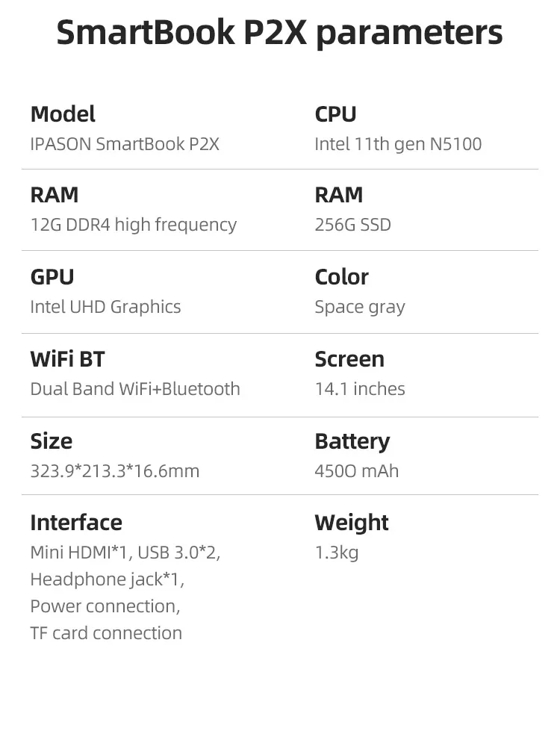
Task: Select the Battery label
Action: [x=352, y=441]
